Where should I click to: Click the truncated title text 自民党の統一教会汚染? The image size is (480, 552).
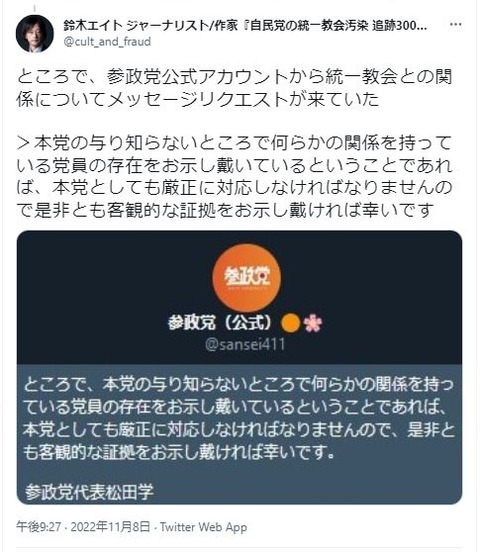(x=310, y=25)
